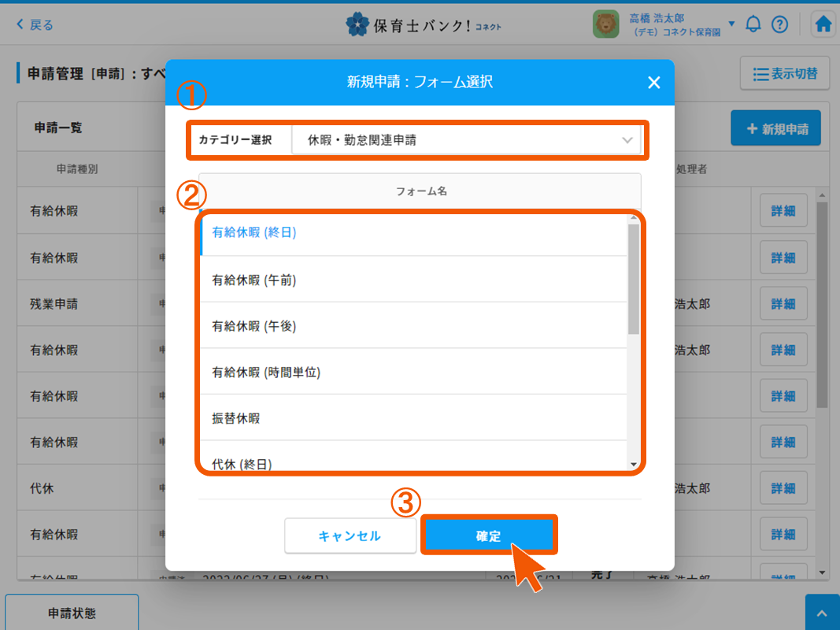Viewport: 840px width, 630px height.
Task: Click the lion user avatar
Action: click(606, 24)
